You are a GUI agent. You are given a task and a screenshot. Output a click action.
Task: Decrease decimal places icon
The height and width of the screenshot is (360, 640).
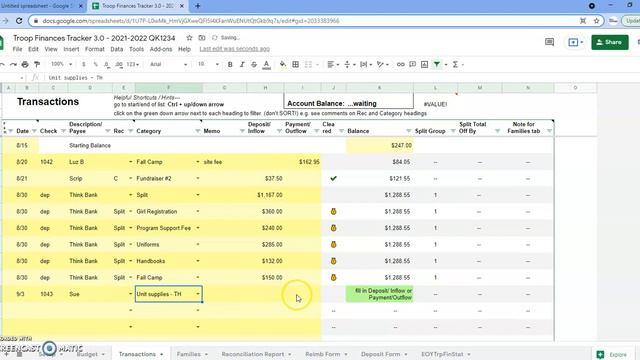tap(107, 64)
